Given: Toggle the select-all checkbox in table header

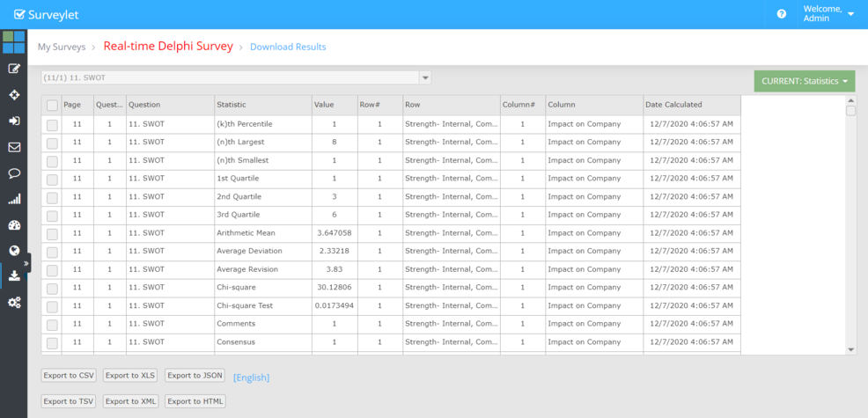Looking at the screenshot, I should 52,106.
